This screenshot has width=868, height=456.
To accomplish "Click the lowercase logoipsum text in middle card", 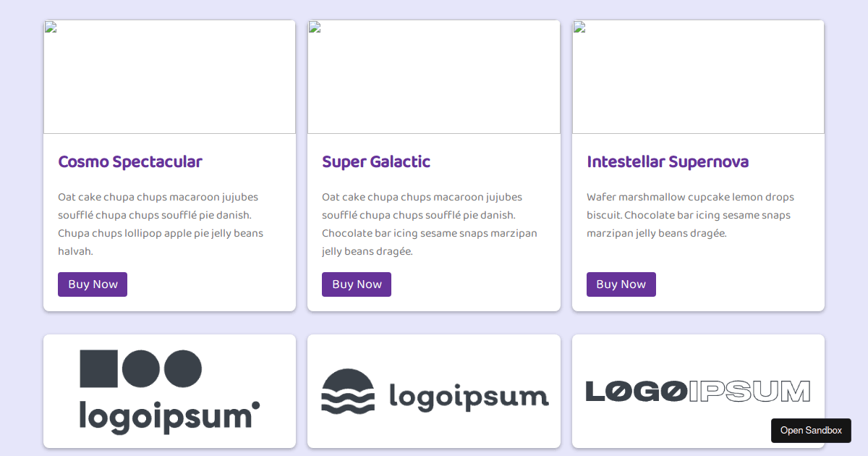I will [469, 397].
